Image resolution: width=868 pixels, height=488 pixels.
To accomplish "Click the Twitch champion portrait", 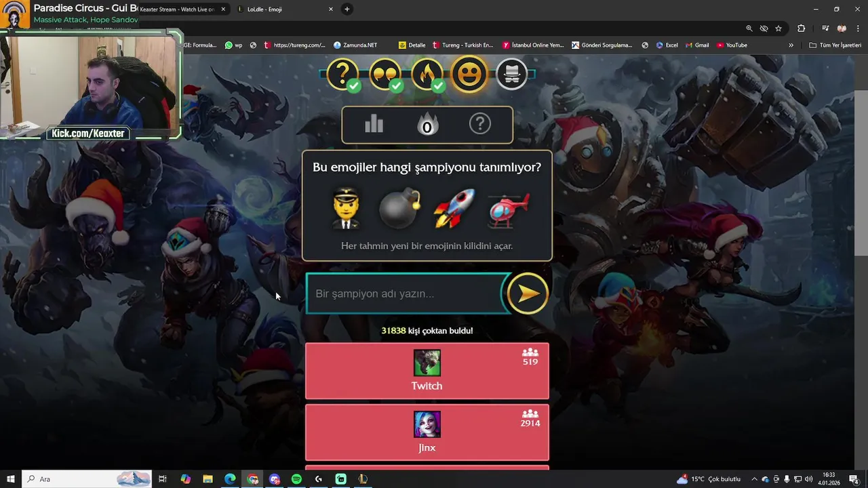I will coord(427,363).
